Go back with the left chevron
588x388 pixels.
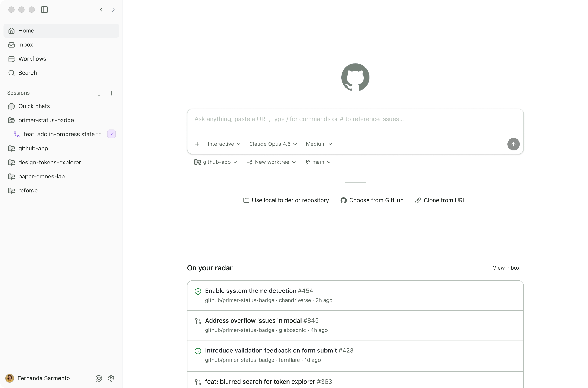pyautogui.click(x=101, y=10)
